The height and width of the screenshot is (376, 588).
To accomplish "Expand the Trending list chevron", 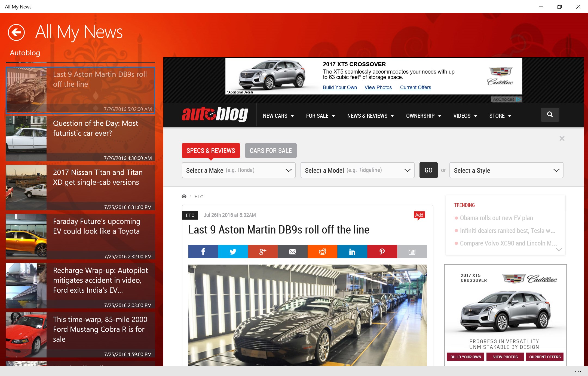I will 559,249.
